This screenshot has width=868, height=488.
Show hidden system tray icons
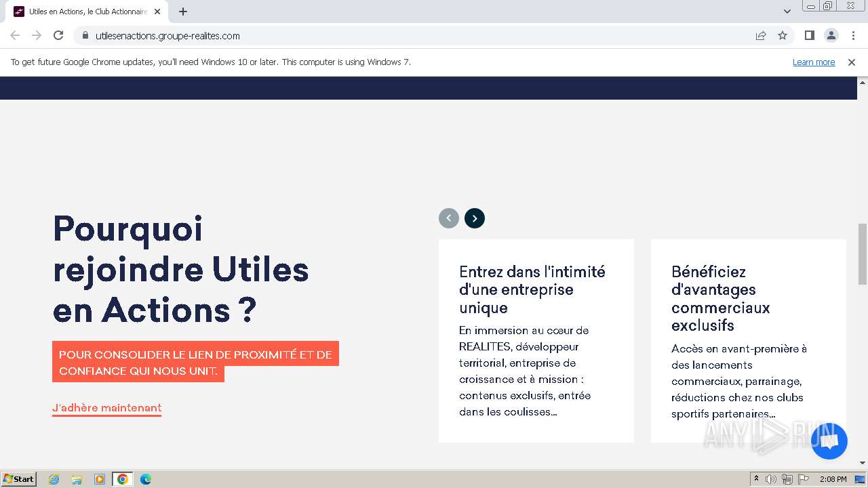tap(756, 479)
